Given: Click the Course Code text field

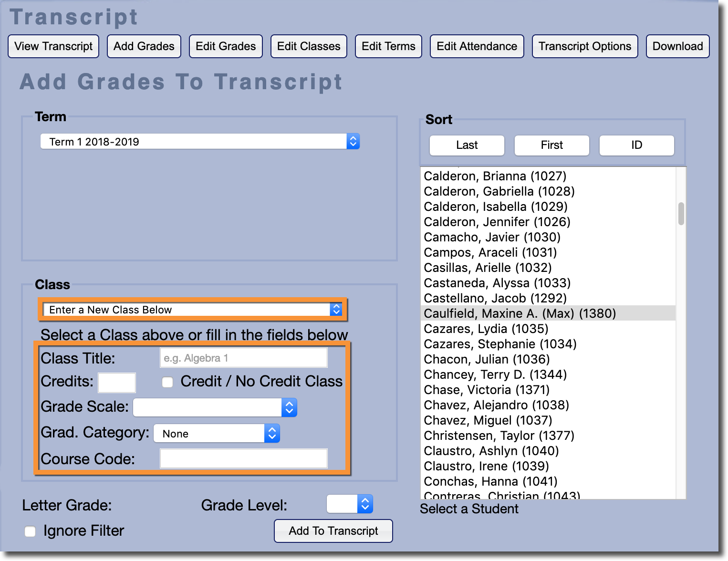Looking at the screenshot, I should [243, 458].
